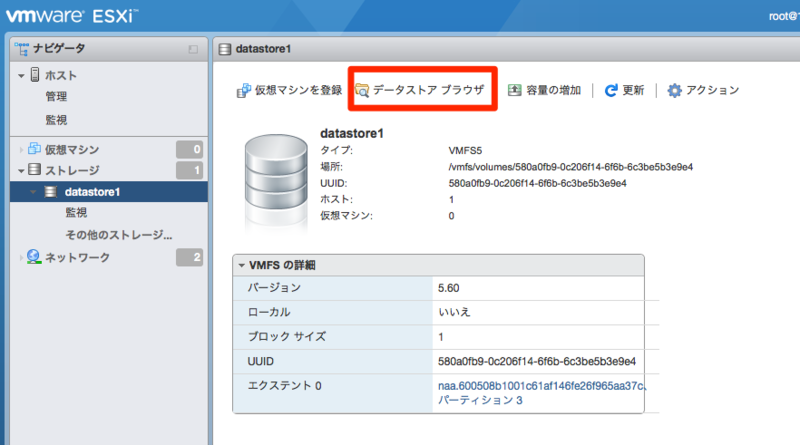This screenshot has width=800, height=445.
Task: Click the ナビゲータ panel title
Action: [59, 48]
